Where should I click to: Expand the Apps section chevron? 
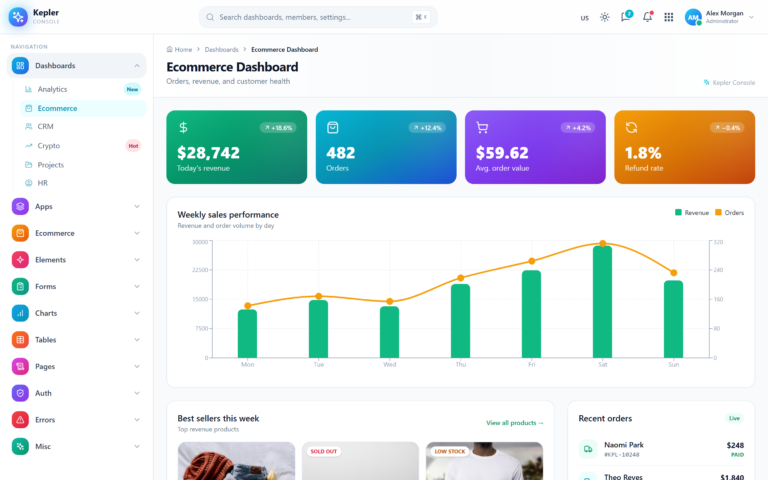click(x=137, y=206)
